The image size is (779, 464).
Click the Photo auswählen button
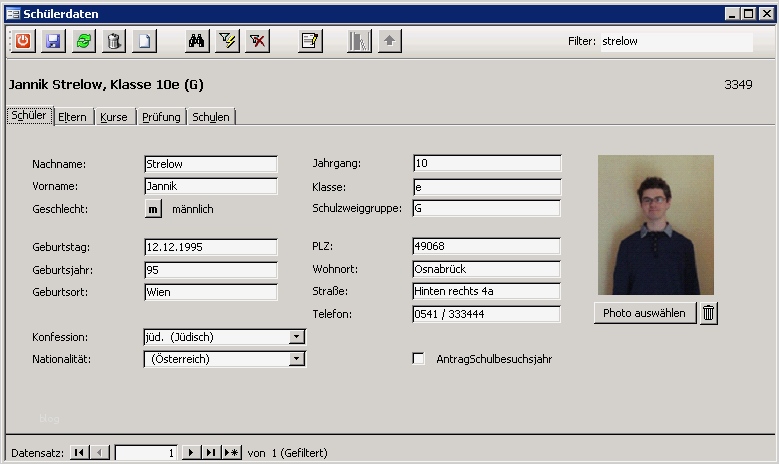[x=644, y=313]
